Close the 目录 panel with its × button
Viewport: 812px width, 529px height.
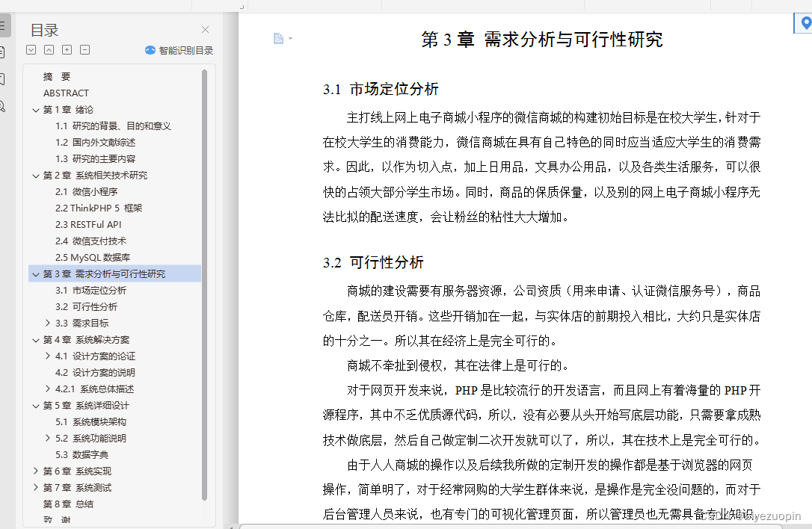(x=205, y=29)
